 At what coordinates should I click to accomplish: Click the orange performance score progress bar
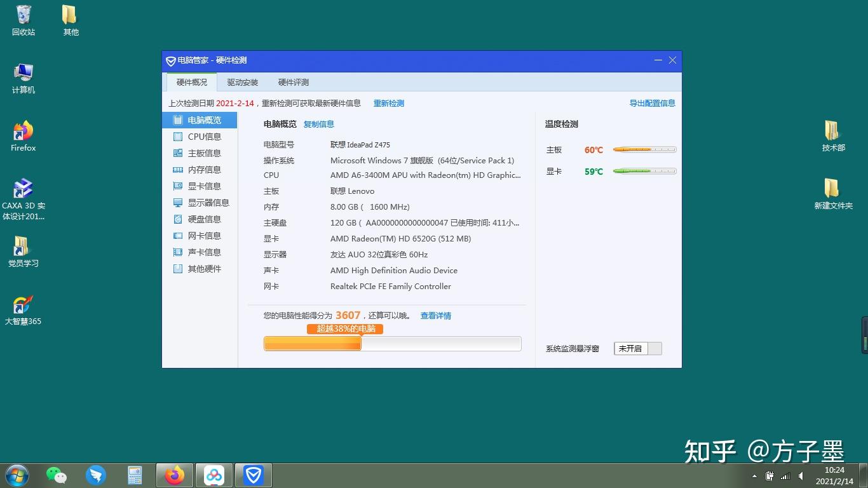click(393, 344)
